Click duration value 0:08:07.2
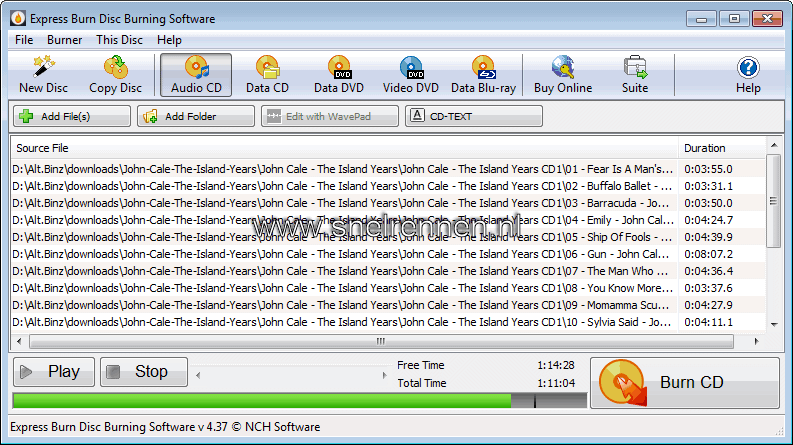 (x=708, y=254)
